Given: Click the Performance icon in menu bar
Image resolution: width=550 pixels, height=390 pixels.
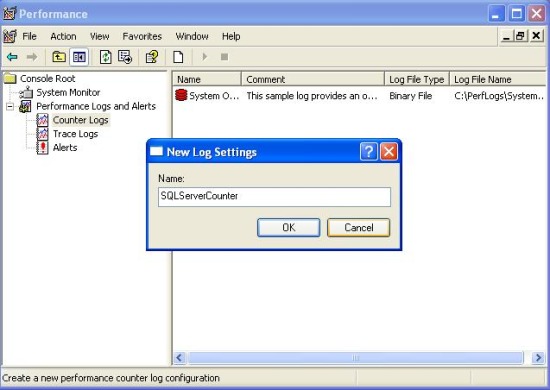Looking at the screenshot, I should pyautogui.click(x=10, y=36).
